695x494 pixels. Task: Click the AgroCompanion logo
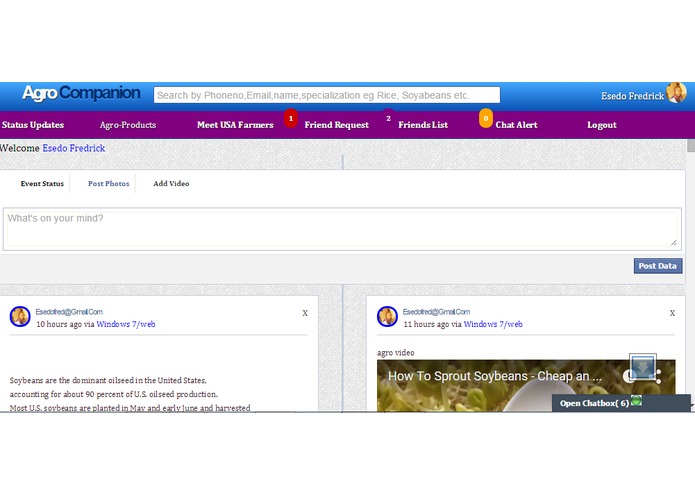[x=81, y=93]
